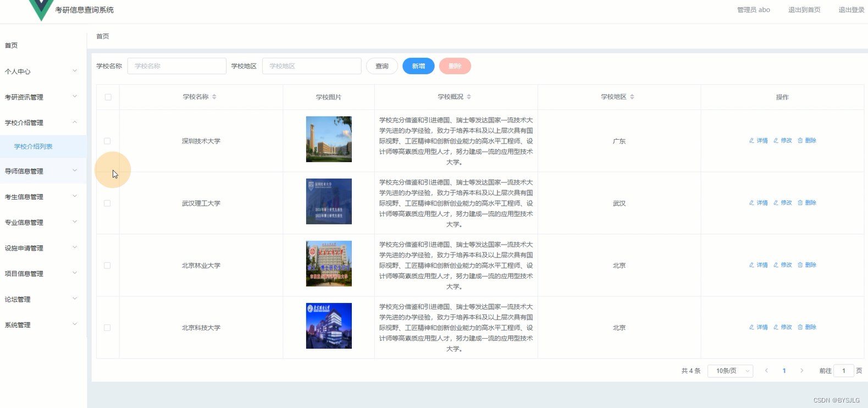Select page 1 in pagination

(x=784, y=371)
